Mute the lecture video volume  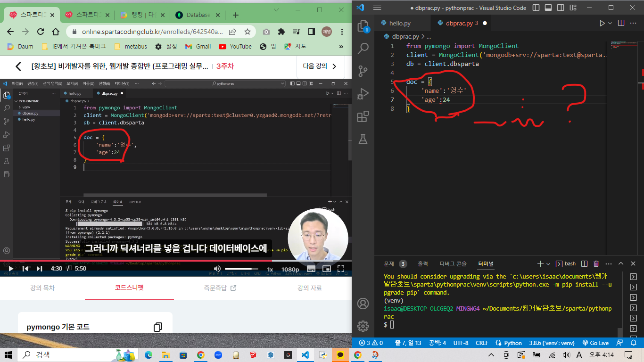click(x=217, y=269)
